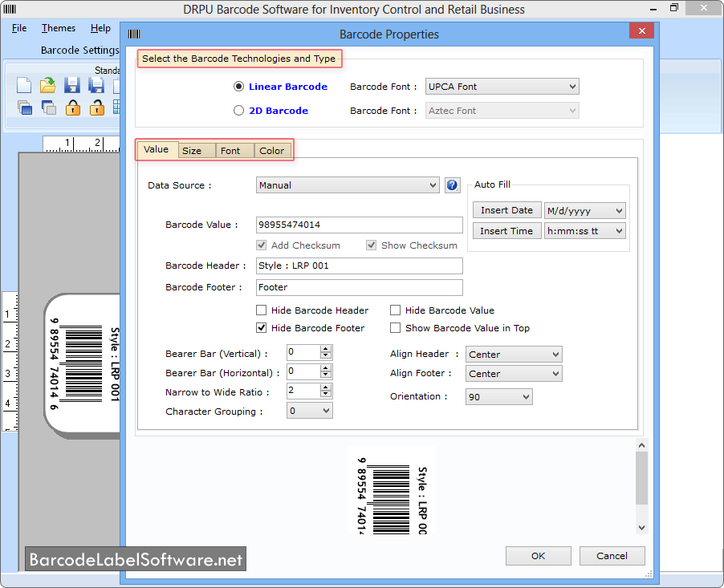The image size is (724, 588).
Task: Expand the Orientation 90 dropdown
Action: [498, 396]
